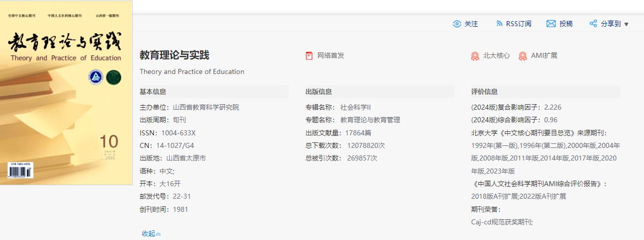Subscribe using RSS订阅 link
Image resolution: width=644 pixels, height=240 pixels.
pos(518,24)
